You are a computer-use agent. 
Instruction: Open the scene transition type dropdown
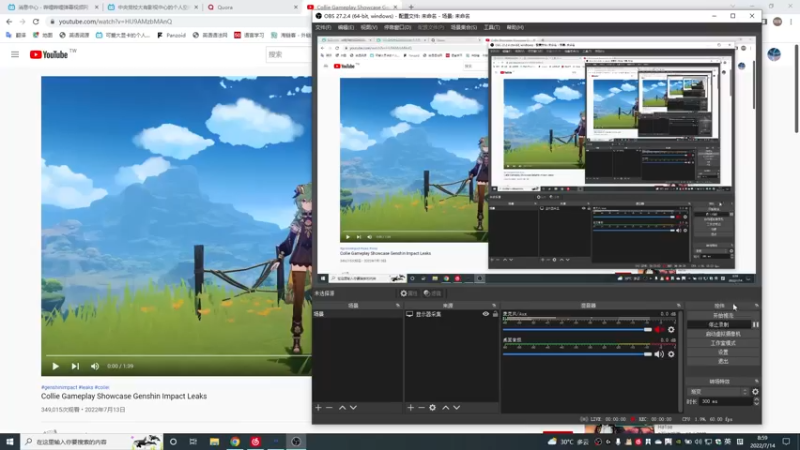[718, 392]
